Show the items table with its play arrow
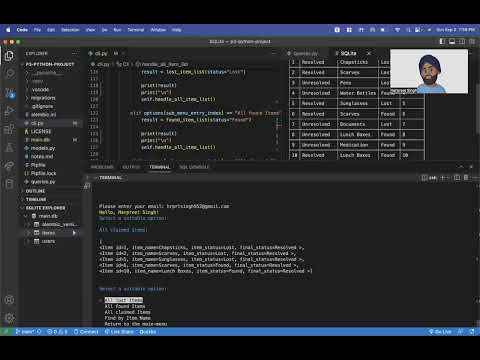Screen dimensions: 480x360 point(74,233)
